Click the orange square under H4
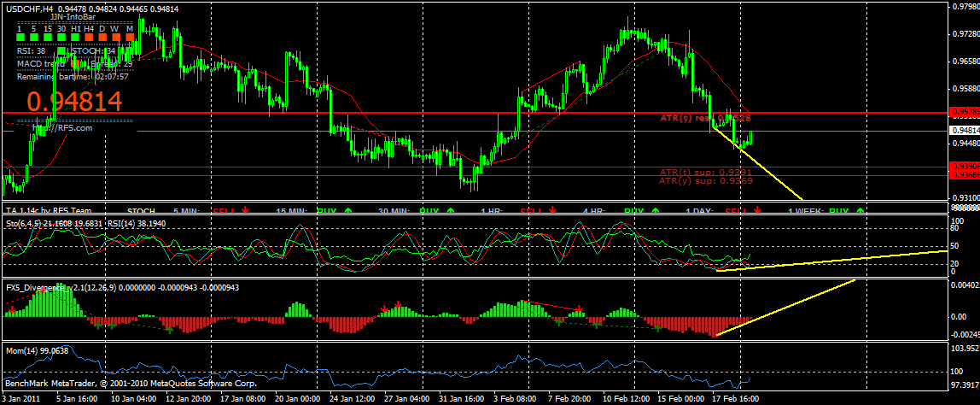This screenshot has width=980, height=405. (89, 38)
